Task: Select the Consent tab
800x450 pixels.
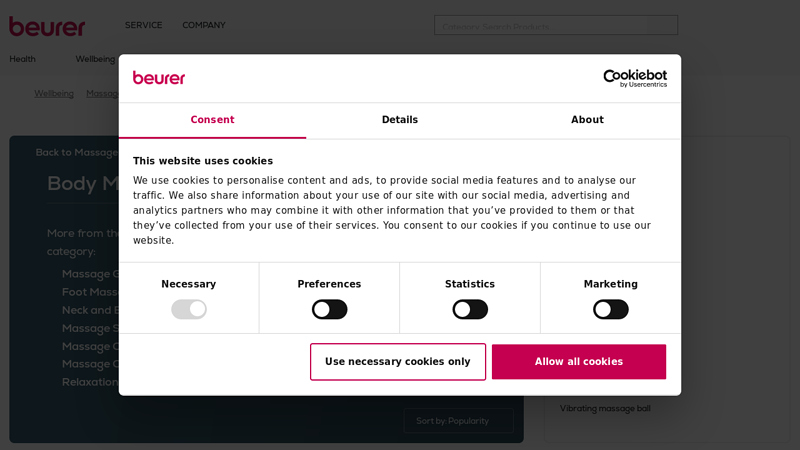Action: pyautogui.click(x=212, y=120)
